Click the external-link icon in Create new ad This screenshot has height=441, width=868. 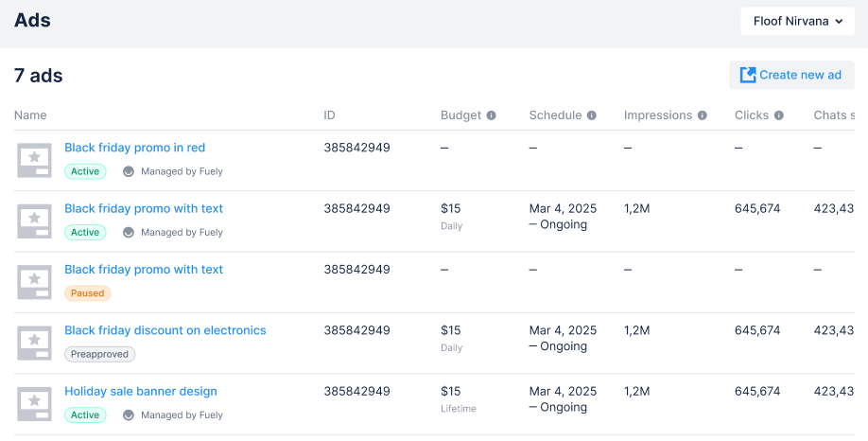[x=748, y=75]
